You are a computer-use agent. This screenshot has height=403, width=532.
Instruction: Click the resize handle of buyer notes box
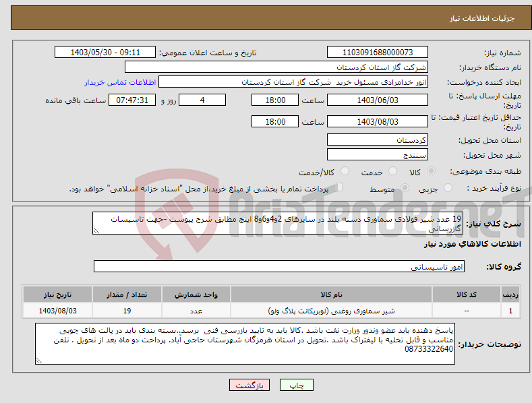39,361
